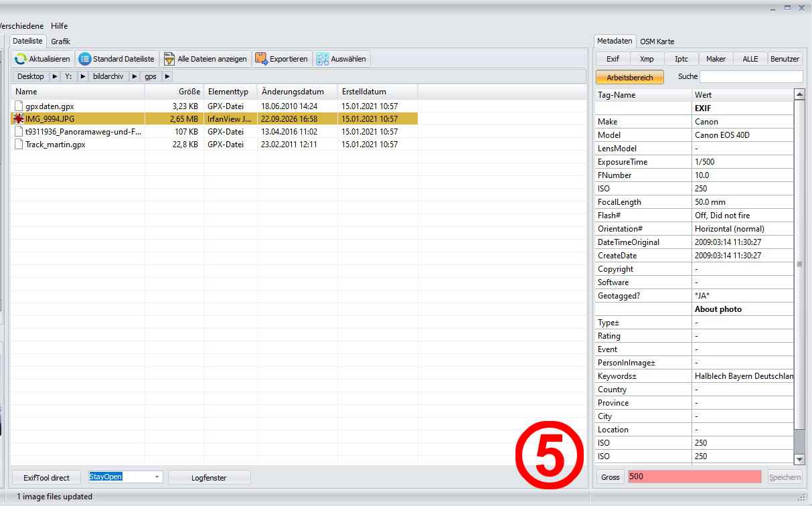Click the Benutzer metadata button
The width and height of the screenshot is (812, 506).
(x=785, y=59)
